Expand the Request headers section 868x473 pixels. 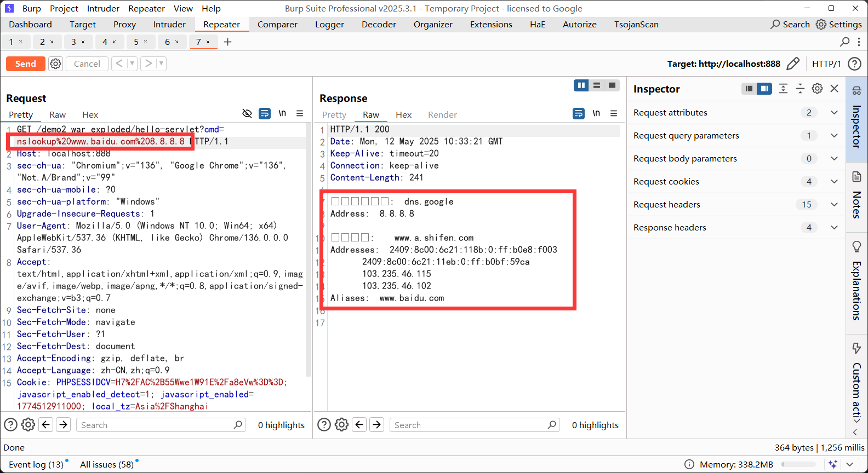coord(834,204)
